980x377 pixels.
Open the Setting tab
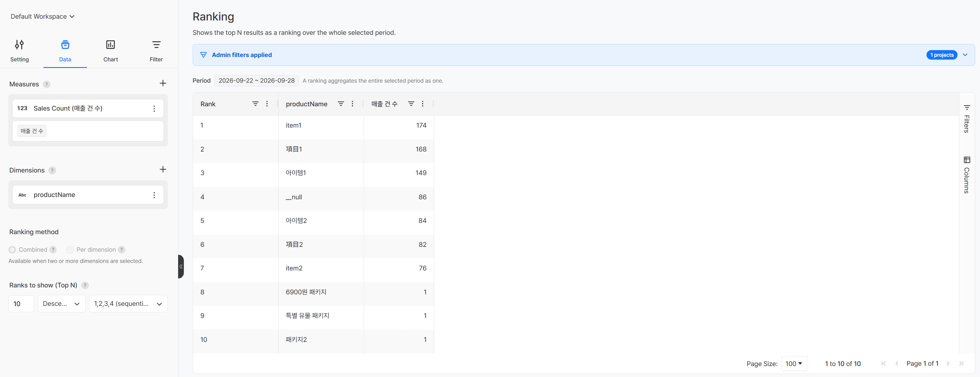tap(19, 51)
